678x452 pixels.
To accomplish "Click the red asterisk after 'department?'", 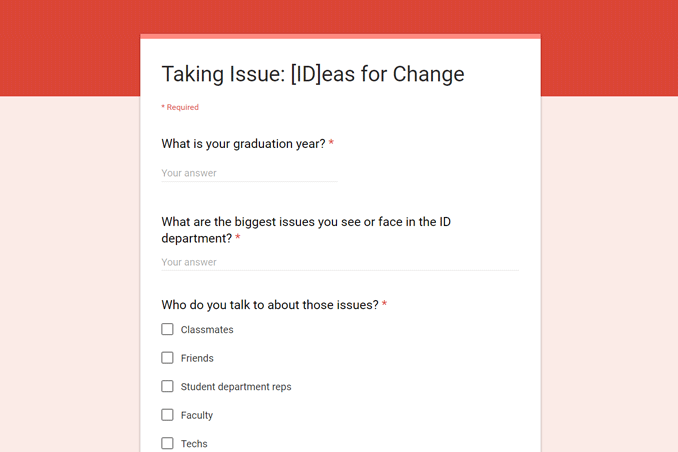I will [237, 237].
